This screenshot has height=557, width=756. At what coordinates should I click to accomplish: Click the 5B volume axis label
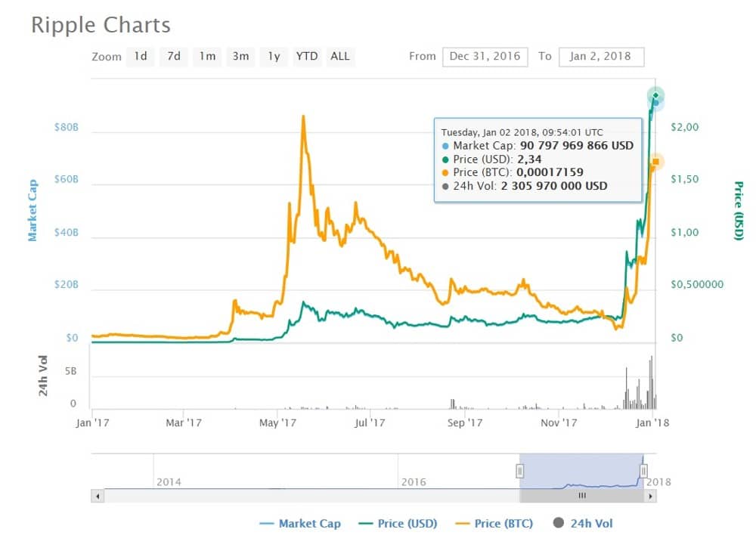coord(71,372)
